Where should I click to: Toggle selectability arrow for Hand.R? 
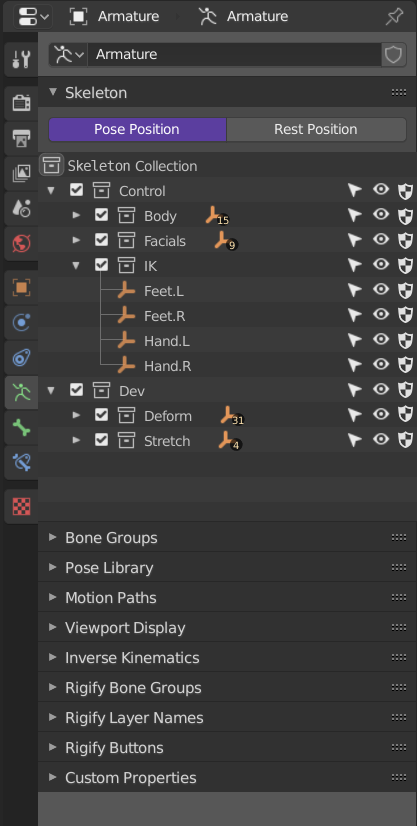[x=355, y=366]
